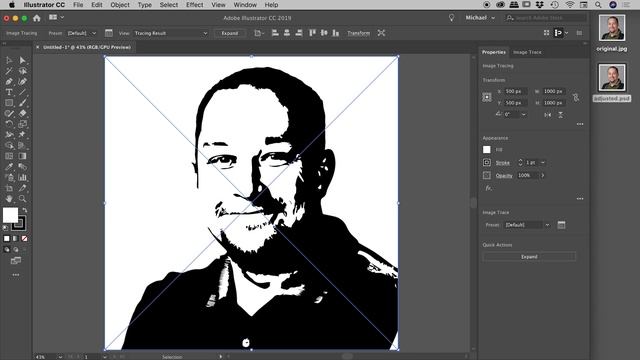Open the File menu
The image size is (640, 360).
point(78,5)
